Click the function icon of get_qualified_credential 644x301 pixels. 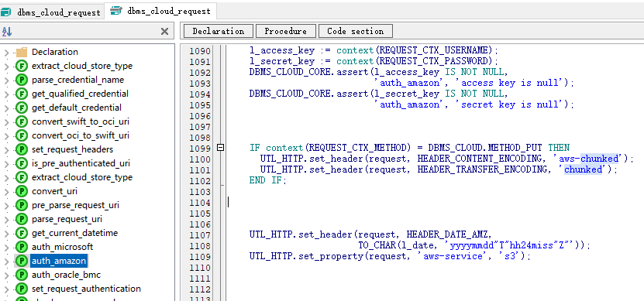click(x=22, y=94)
